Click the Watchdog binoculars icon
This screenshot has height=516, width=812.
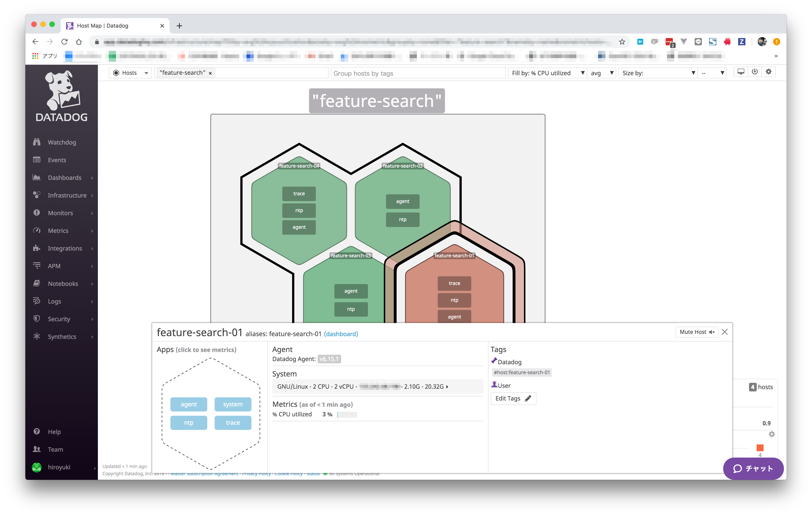click(x=37, y=142)
